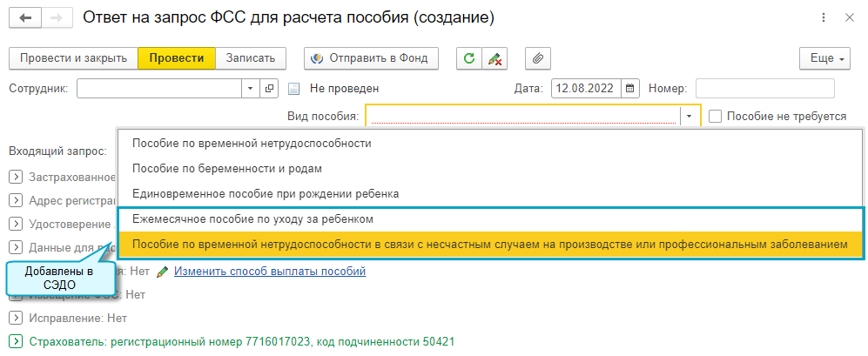Open the Сотрудник dropdown list

coord(250,88)
